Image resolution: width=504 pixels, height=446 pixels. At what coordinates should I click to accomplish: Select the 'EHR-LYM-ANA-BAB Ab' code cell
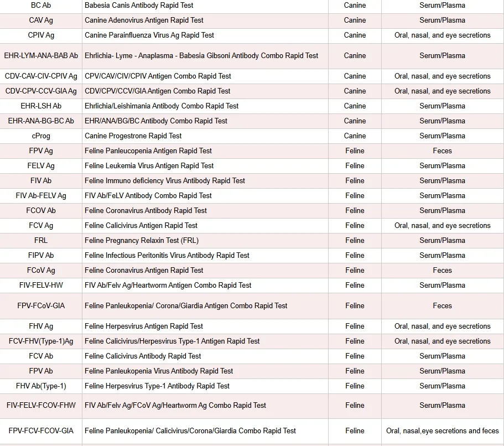pos(41,56)
